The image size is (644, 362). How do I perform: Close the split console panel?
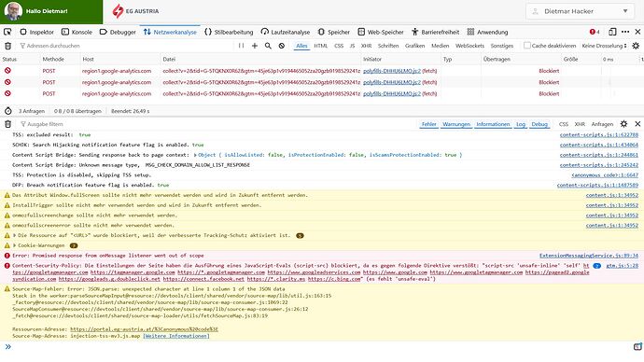coord(637,124)
